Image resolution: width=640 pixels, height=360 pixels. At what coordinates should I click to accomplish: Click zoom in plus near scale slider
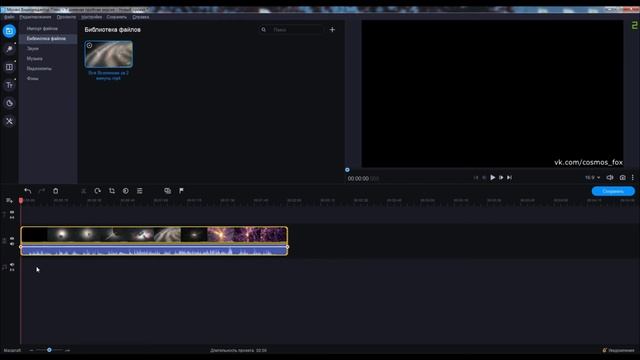(67, 350)
